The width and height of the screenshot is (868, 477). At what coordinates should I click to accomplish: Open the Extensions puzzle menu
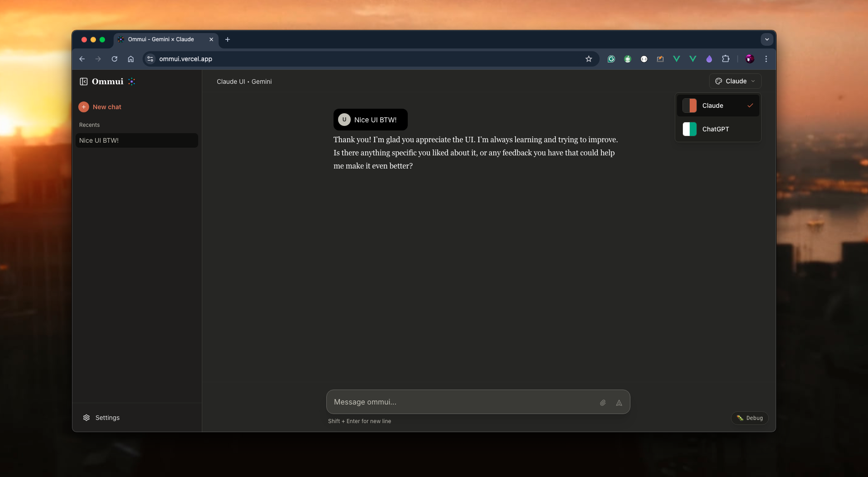(x=725, y=59)
